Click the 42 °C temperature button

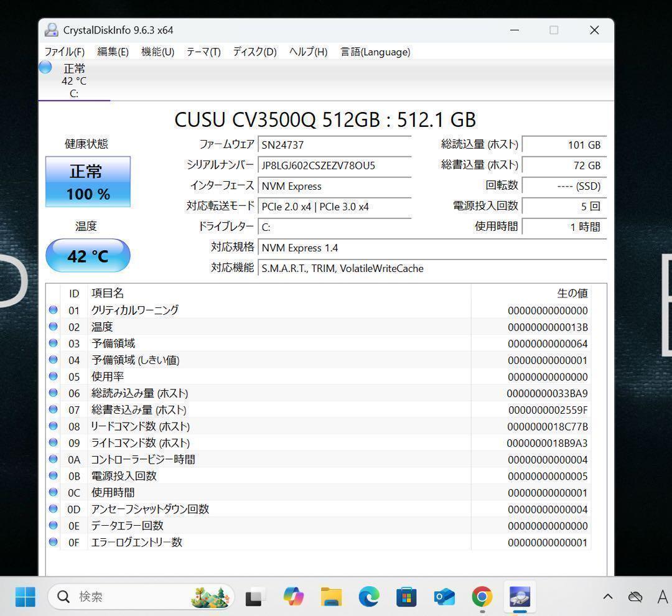(x=88, y=256)
